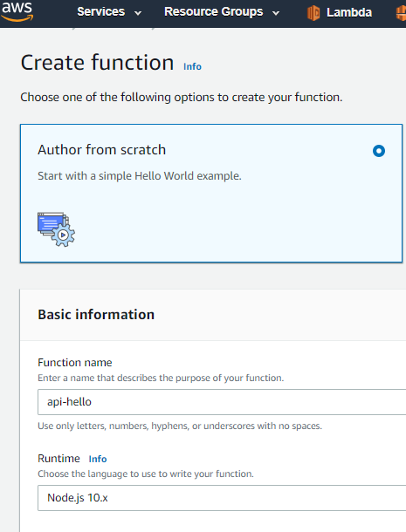
Task: Go to the AWS console home logo
Action: point(17,11)
